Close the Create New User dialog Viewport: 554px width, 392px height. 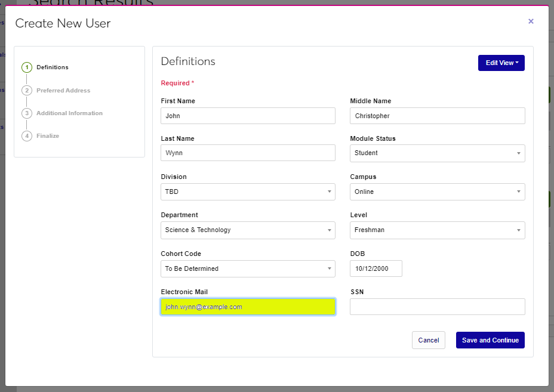tap(531, 21)
